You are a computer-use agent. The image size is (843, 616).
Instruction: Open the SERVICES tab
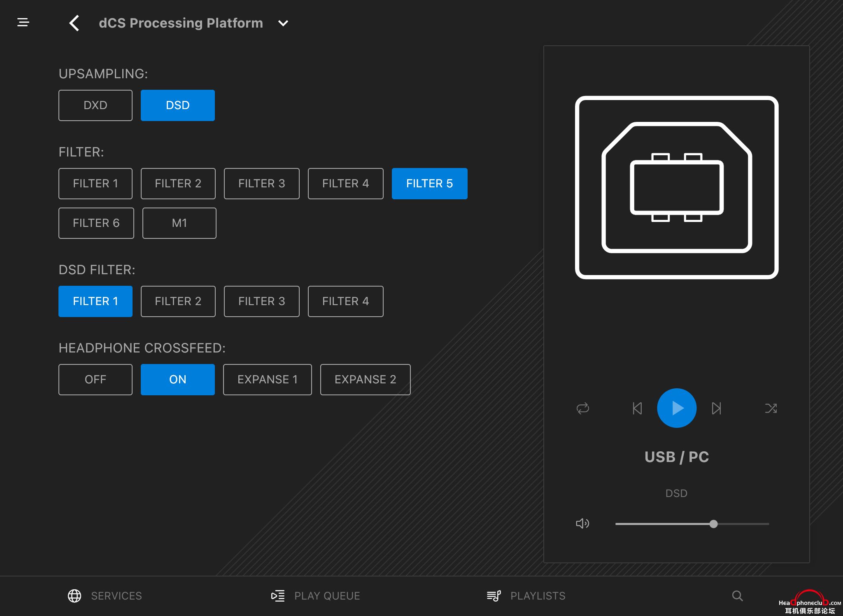[x=116, y=596]
